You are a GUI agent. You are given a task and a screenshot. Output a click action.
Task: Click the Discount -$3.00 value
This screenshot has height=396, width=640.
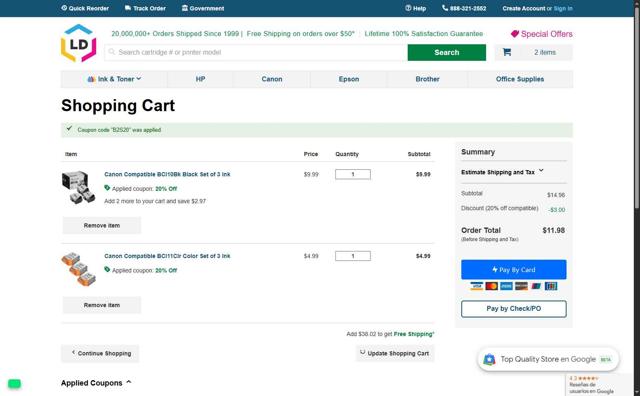click(x=557, y=209)
